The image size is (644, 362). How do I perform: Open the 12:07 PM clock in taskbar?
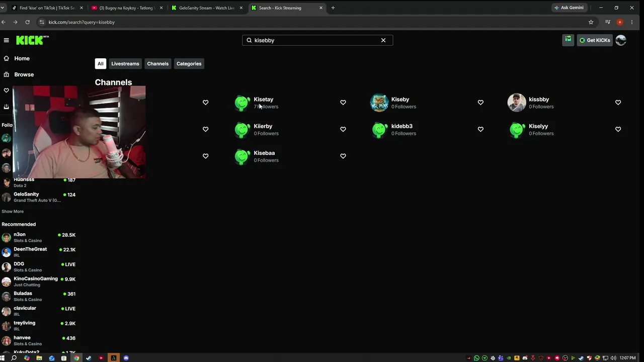click(x=627, y=358)
